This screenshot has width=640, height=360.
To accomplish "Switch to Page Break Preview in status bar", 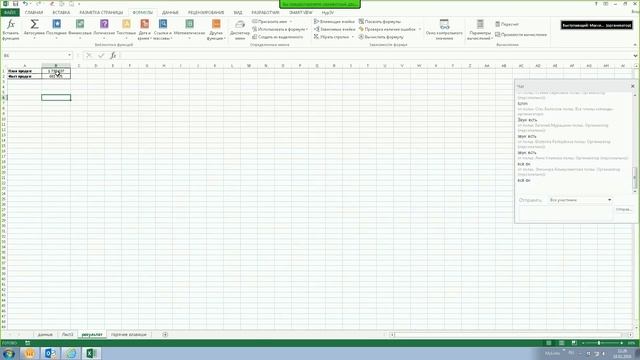I will 574,343.
